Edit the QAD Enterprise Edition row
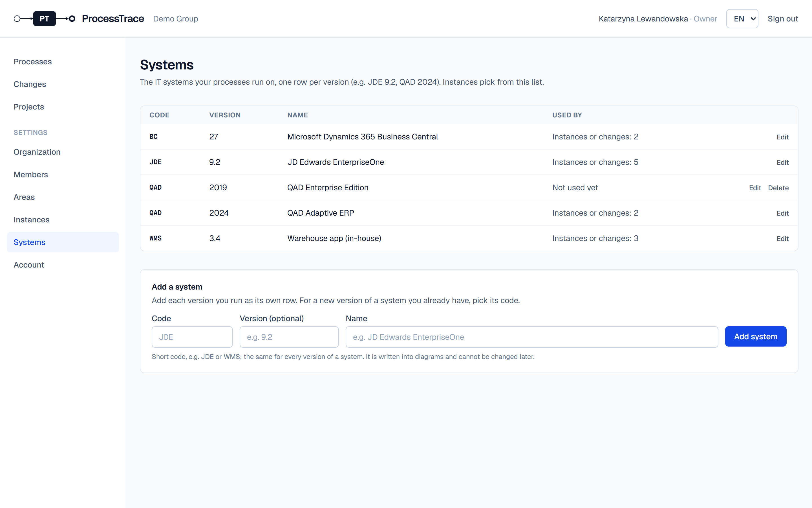Image resolution: width=812 pixels, height=508 pixels. [754, 188]
